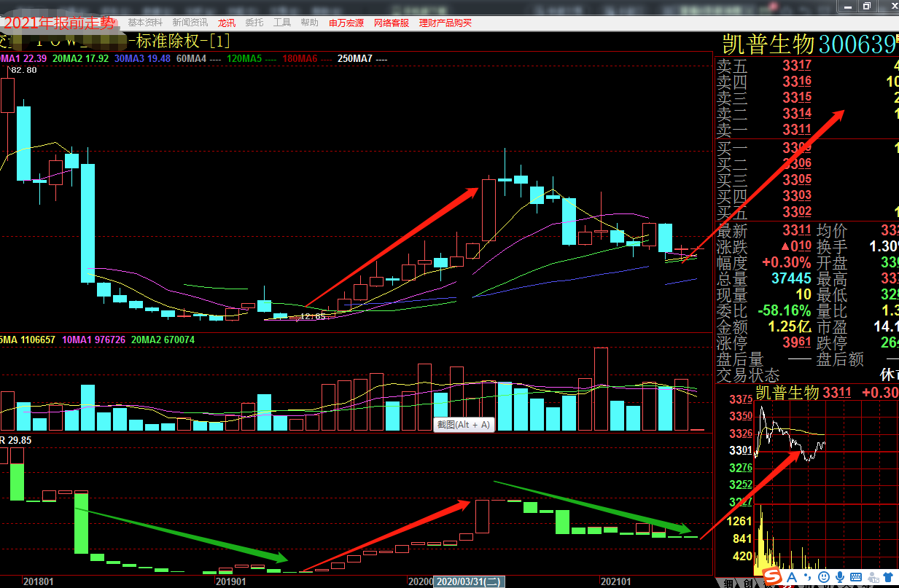This screenshot has height=588, width=899.
Task: Click the 金额 value 1.25亿
Action: [790, 327]
